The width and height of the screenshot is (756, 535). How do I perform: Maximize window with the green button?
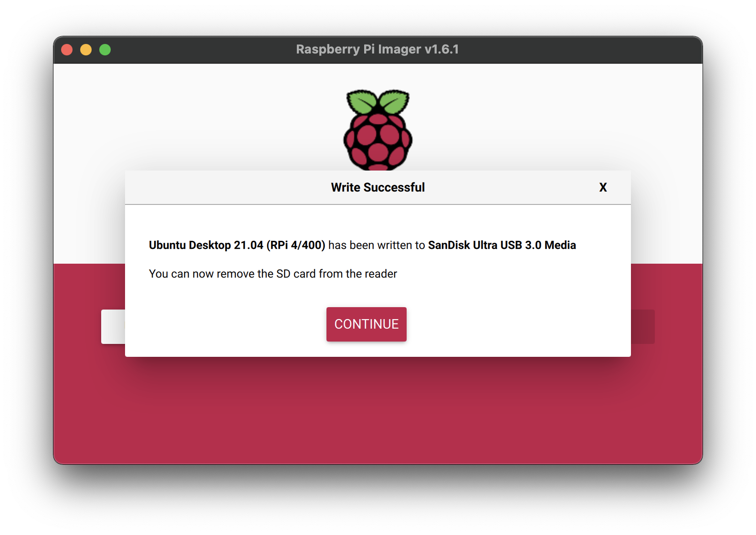point(105,50)
